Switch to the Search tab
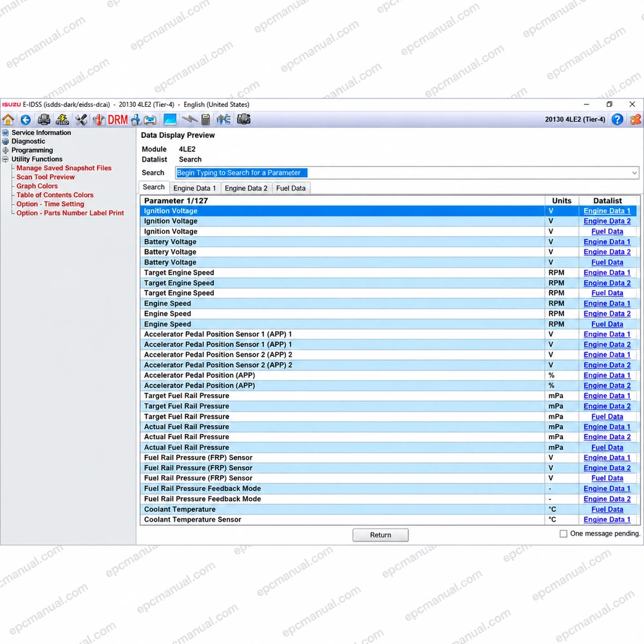This screenshot has height=644, width=644. pos(154,187)
